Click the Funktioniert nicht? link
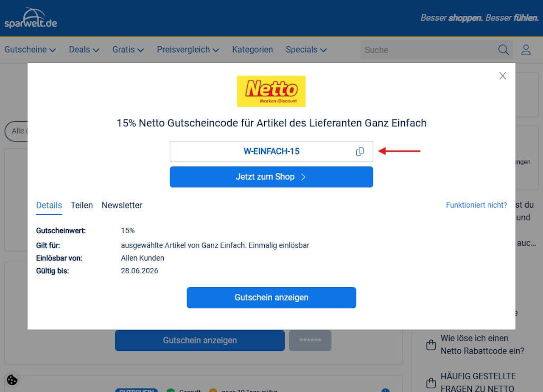This screenshot has width=543, height=392. pos(476,205)
